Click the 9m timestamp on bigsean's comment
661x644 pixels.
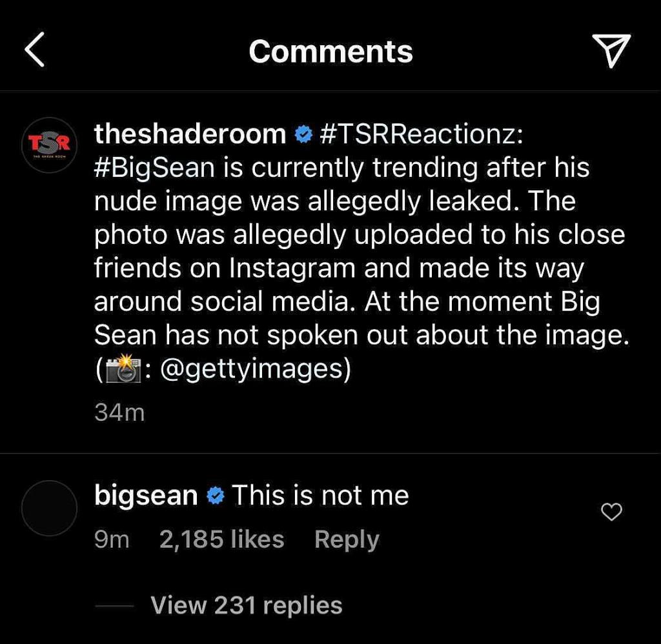pyautogui.click(x=112, y=539)
